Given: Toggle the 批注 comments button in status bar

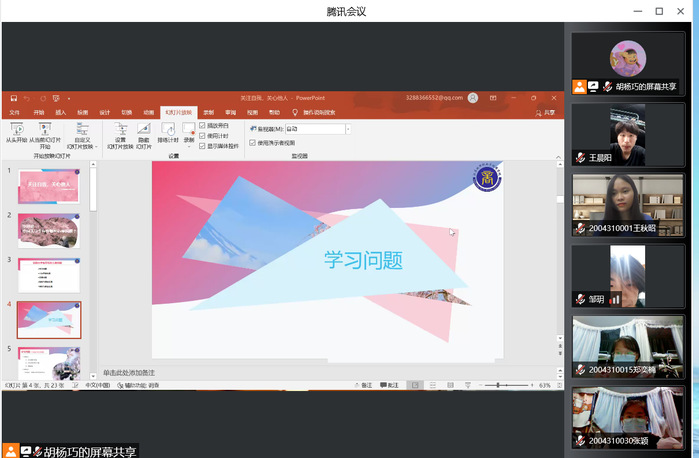Looking at the screenshot, I should pyautogui.click(x=389, y=385).
